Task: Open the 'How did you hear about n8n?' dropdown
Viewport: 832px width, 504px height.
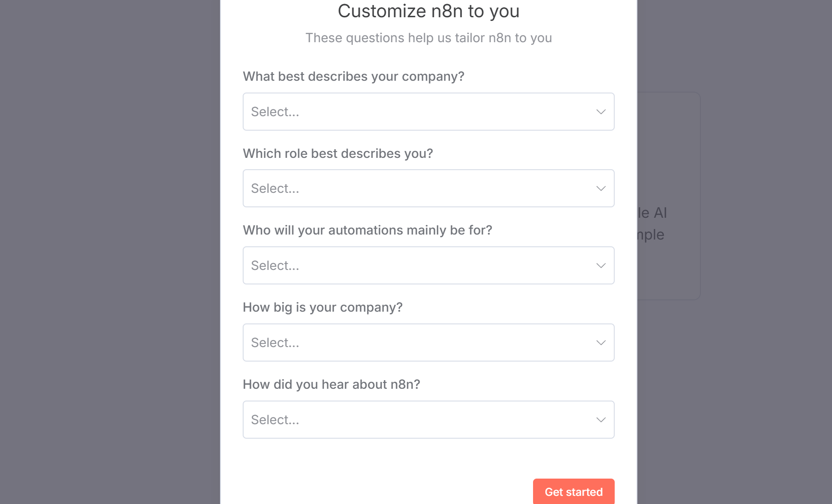Action: [x=428, y=420]
